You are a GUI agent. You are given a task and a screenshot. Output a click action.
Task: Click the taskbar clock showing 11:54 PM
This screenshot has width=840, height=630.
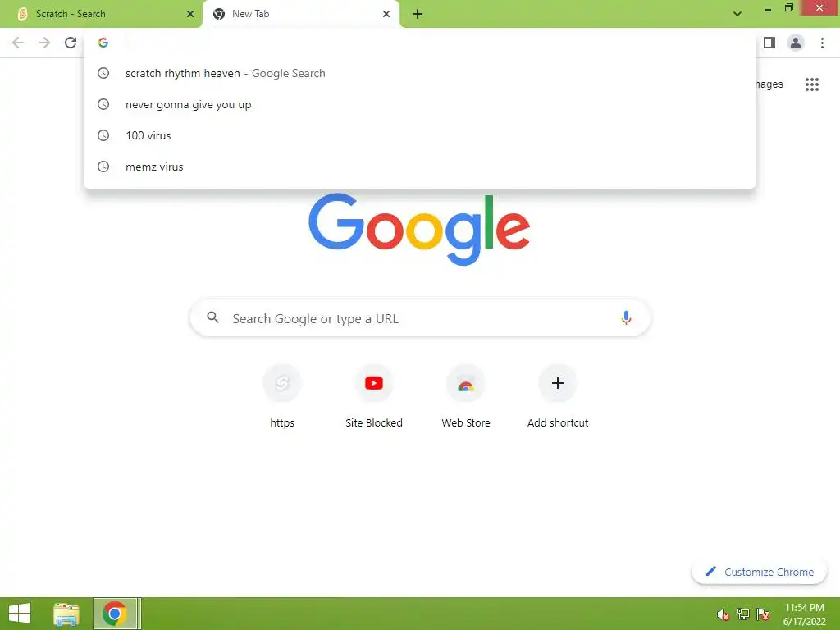coord(804,614)
